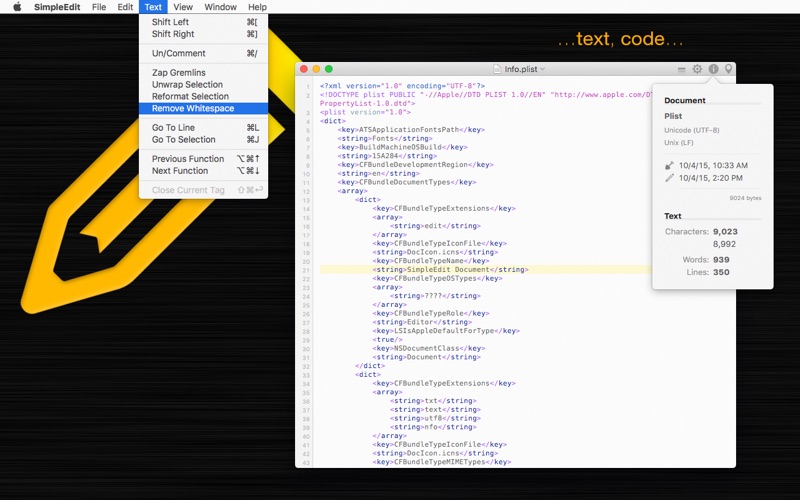This screenshot has width=800, height=500.
Task: Click the line-wrap toolbar icon in Info.plist
Action: point(681,69)
